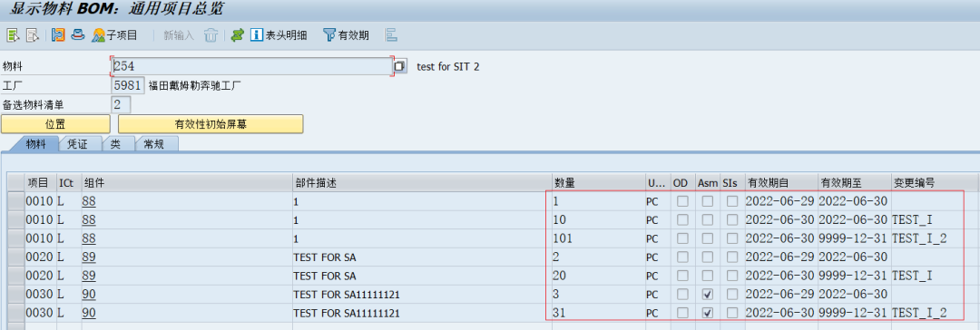Open component 88 link in quantity 1 row
980x330 pixels.
click(x=89, y=201)
